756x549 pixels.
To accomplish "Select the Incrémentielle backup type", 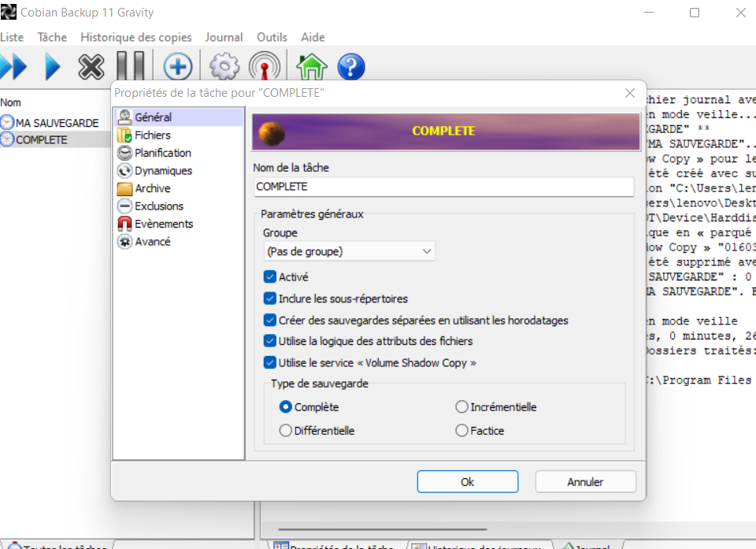I will tap(461, 406).
